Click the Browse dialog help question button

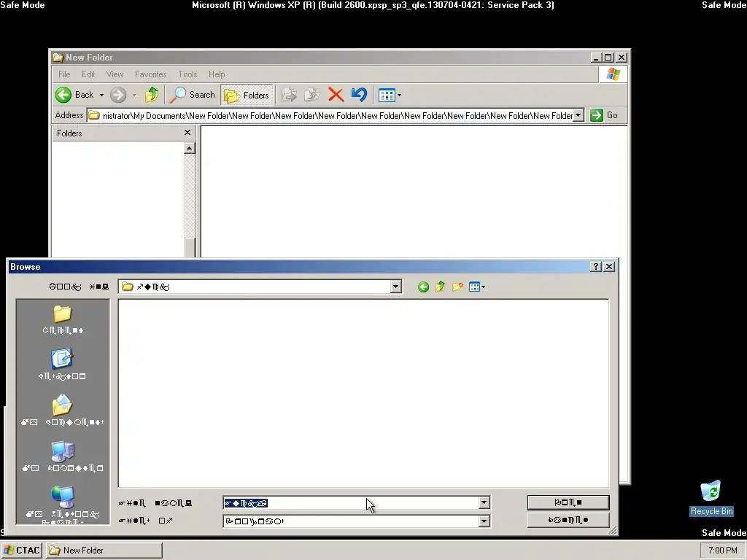tap(595, 267)
